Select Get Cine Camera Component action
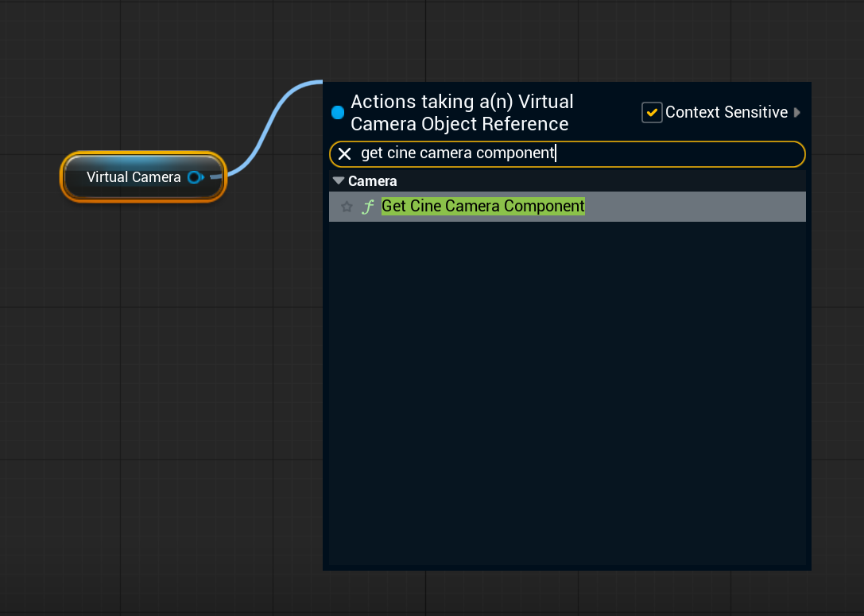The image size is (864, 616). click(x=567, y=207)
